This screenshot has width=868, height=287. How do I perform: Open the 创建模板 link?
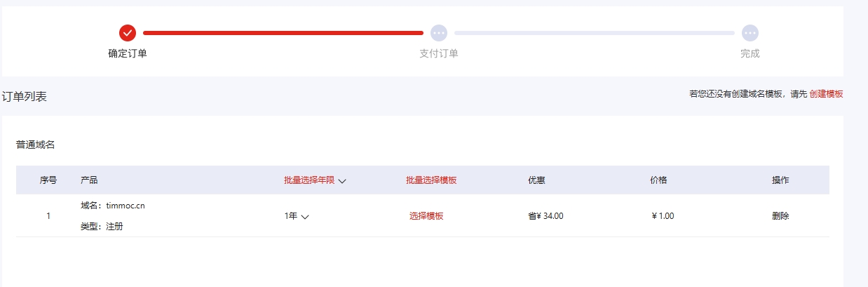(x=826, y=94)
